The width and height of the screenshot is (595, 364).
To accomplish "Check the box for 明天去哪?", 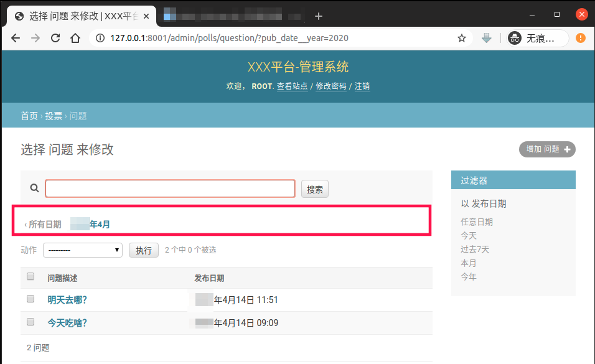I will pos(30,299).
